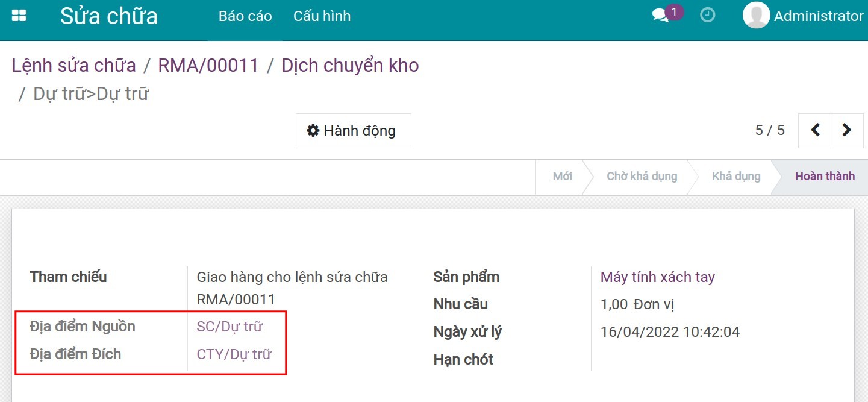Go to previous record arrow

(815, 130)
